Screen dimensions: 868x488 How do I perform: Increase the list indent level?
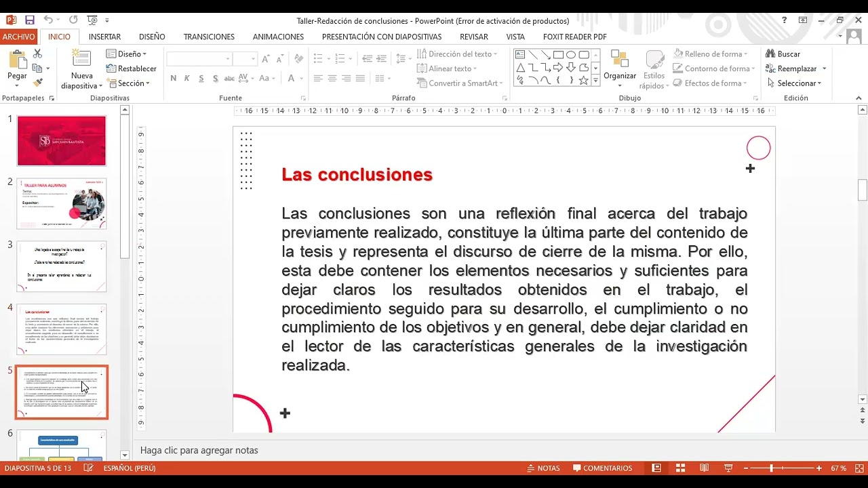click(x=381, y=59)
